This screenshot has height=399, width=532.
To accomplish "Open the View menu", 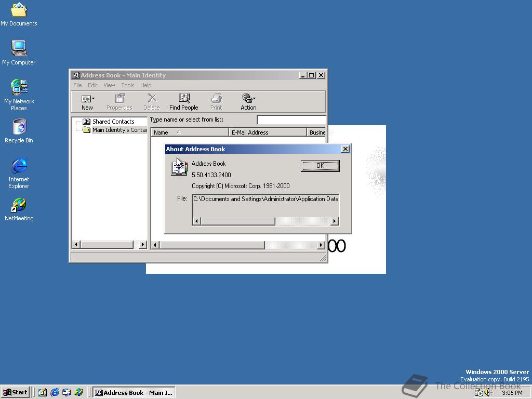I will coord(109,85).
